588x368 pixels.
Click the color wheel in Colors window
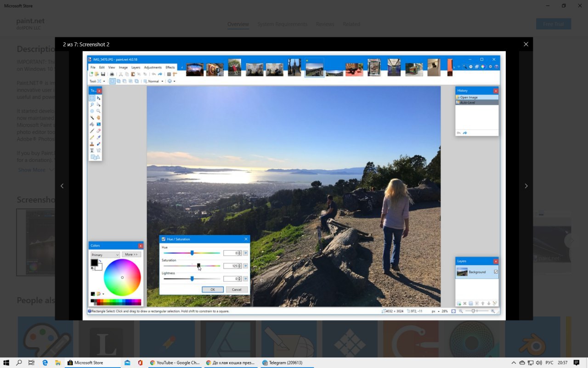[122, 277]
